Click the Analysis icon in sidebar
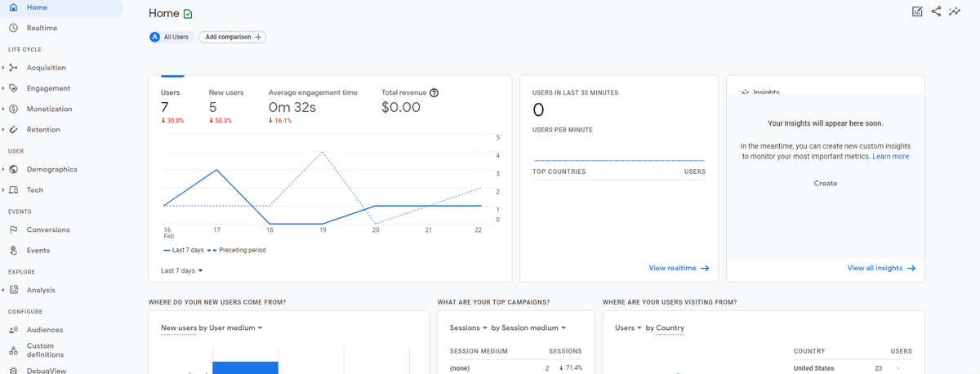 (x=13, y=290)
